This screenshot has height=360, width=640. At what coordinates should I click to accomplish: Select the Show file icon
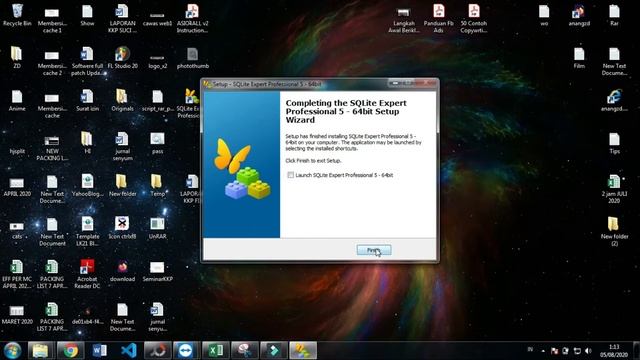(x=87, y=15)
